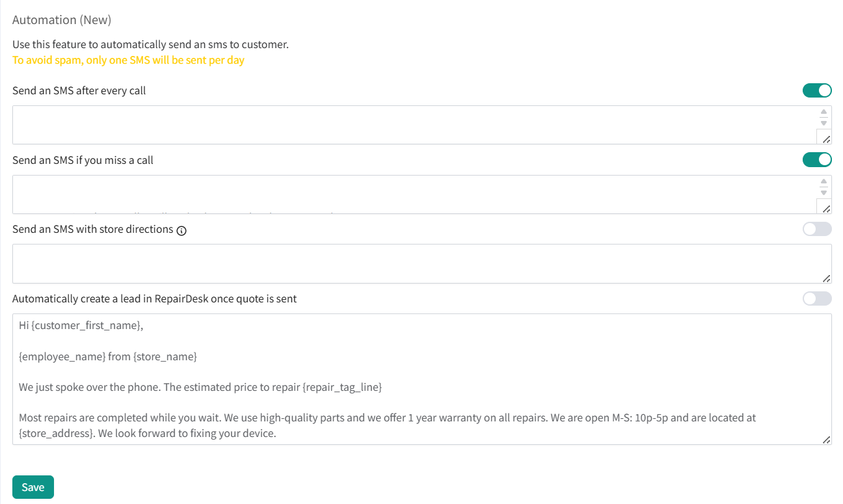Click scroll up arrow in missed-call SMS box
Viewport: 843px width, 504px height.
823,181
